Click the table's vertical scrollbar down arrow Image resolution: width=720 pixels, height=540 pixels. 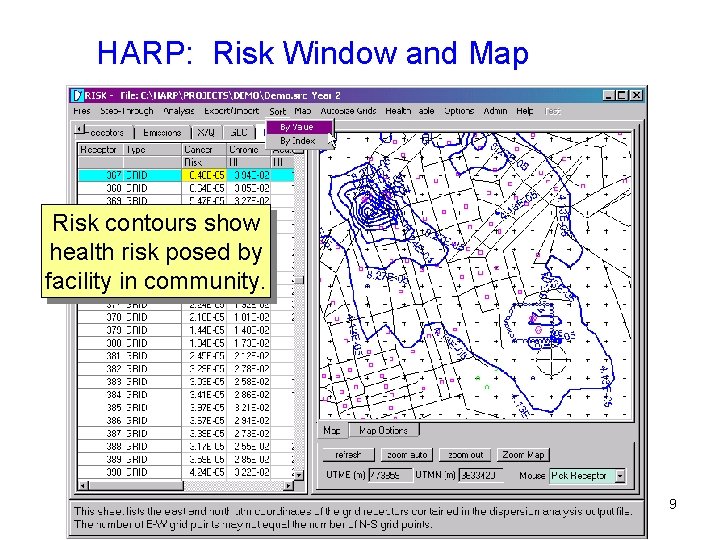(299, 475)
